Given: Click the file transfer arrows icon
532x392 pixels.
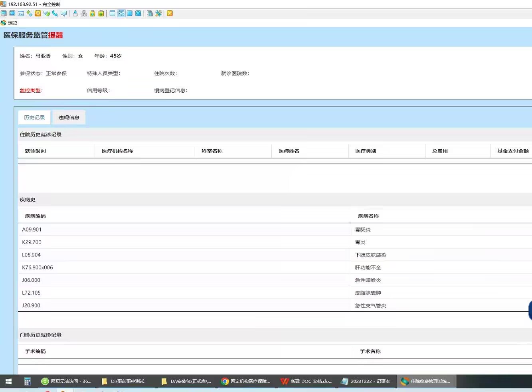Looking at the screenshot, I should pos(29,14).
